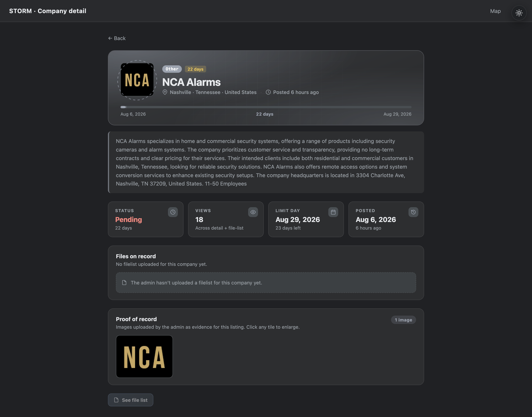Click the NCA Alarms company logo
Viewport: 532px width, 417px height.
137,80
